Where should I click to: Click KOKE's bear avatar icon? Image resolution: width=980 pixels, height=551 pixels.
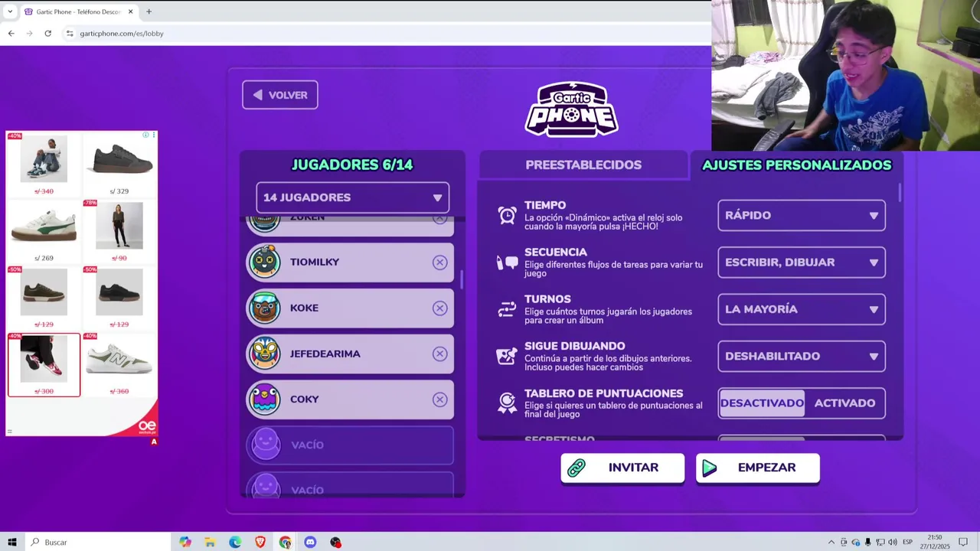click(x=264, y=308)
